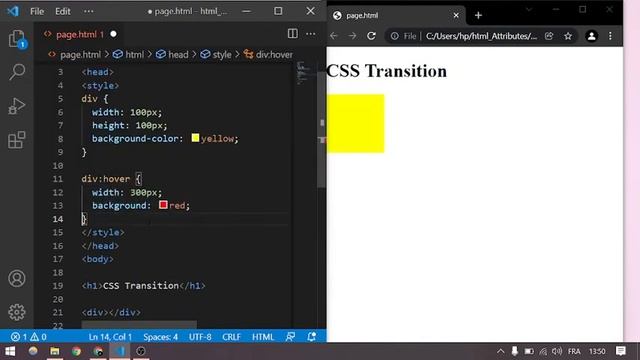Screen dimensions: 640x360
Task: Change encoding via UTF-8 indicator
Action: click(200, 337)
